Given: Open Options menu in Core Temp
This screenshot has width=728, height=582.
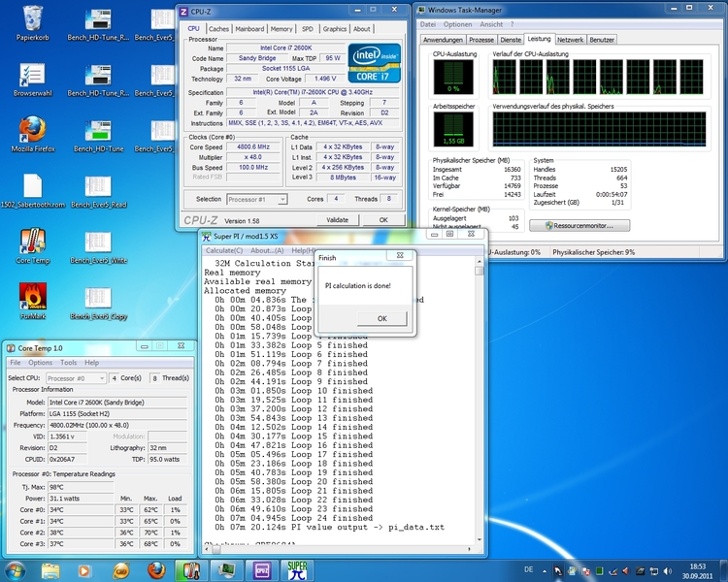Looking at the screenshot, I should click(40, 363).
